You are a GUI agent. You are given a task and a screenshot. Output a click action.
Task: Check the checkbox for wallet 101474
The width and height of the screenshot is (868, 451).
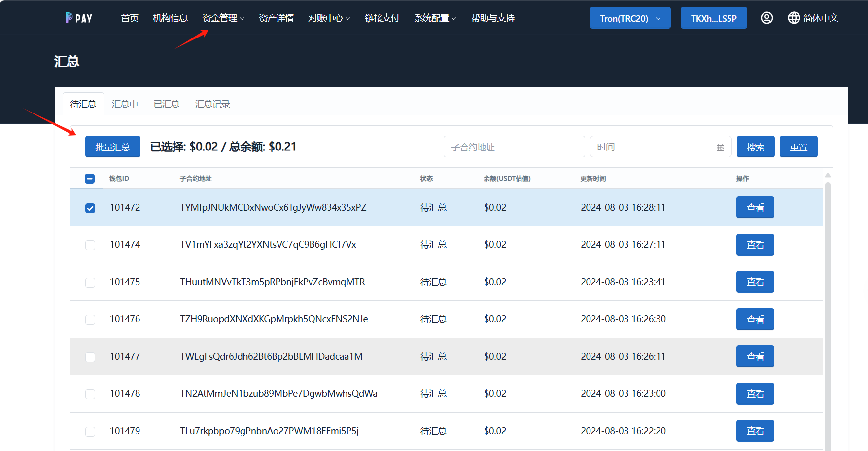pos(90,245)
